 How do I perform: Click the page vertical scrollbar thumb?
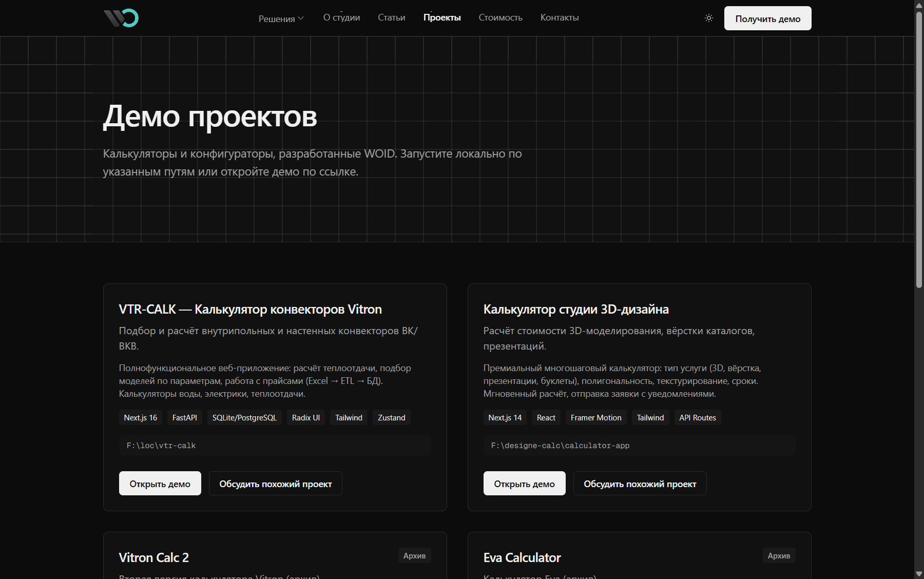[x=919, y=149]
